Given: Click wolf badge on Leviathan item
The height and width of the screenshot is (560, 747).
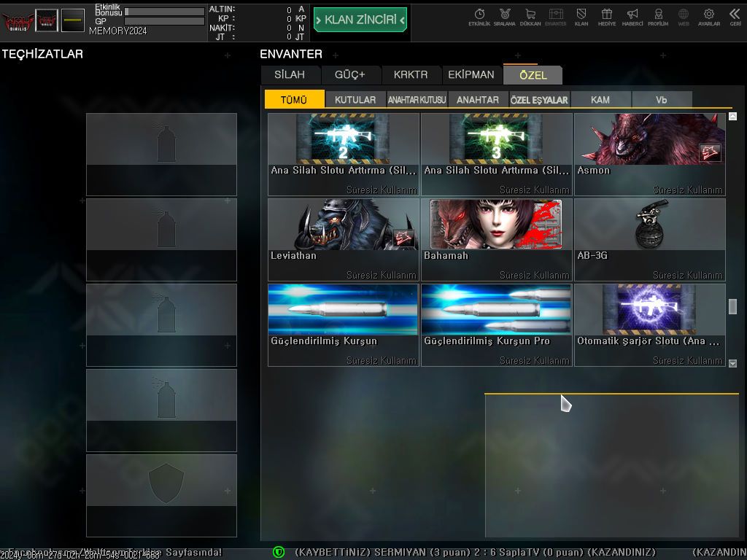Looking at the screenshot, I should tap(403, 238).
